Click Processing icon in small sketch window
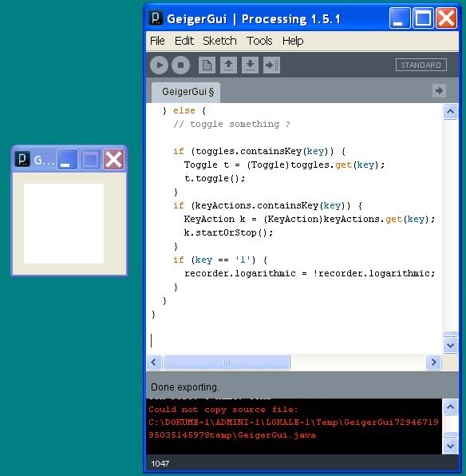Viewport: 466px width, 476px height. pos(22,159)
